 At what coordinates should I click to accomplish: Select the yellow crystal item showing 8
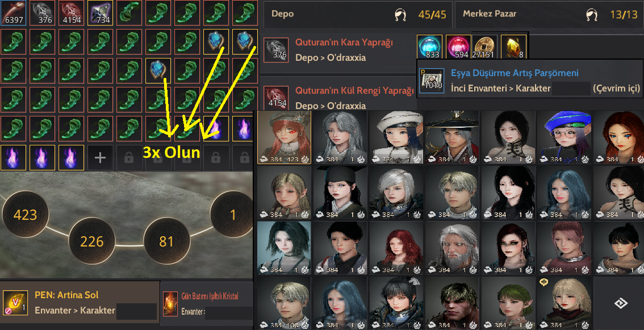click(513, 47)
